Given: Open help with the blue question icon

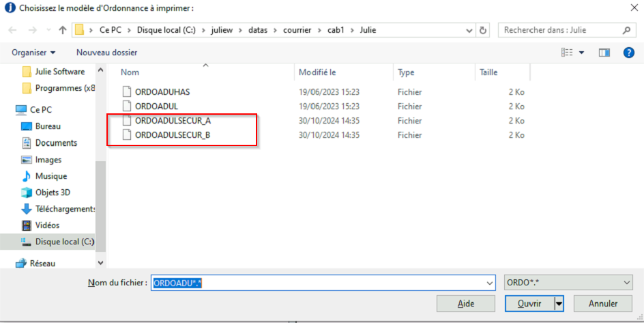Looking at the screenshot, I should click(629, 52).
